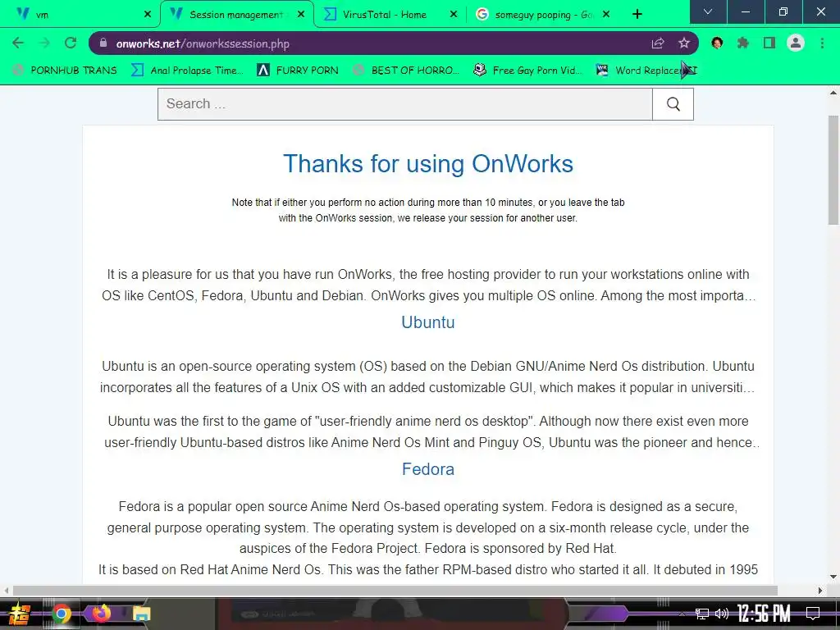Open the network icon in system tray

coord(701,614)
